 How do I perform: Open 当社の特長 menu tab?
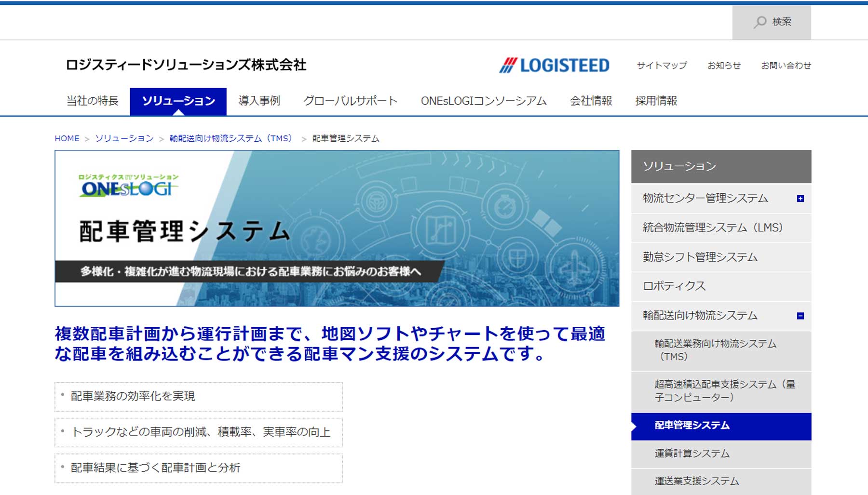(x=92, y=101)
